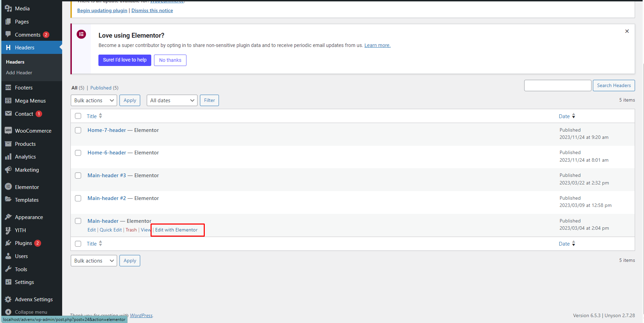
Task: Open the Main-header #3 title link
Action: 107,175
